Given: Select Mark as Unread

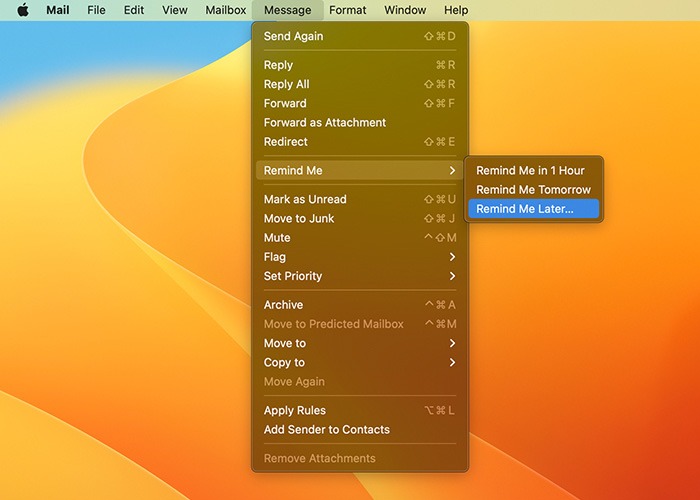Looking at the screenshot, I should coord(360,200).
